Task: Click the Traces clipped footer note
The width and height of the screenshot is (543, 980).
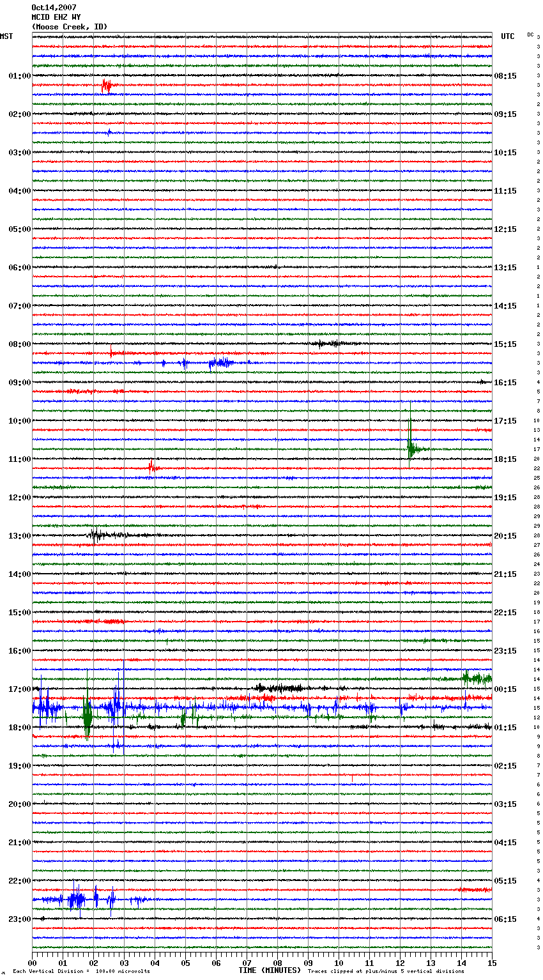Action: coord(386,971)
